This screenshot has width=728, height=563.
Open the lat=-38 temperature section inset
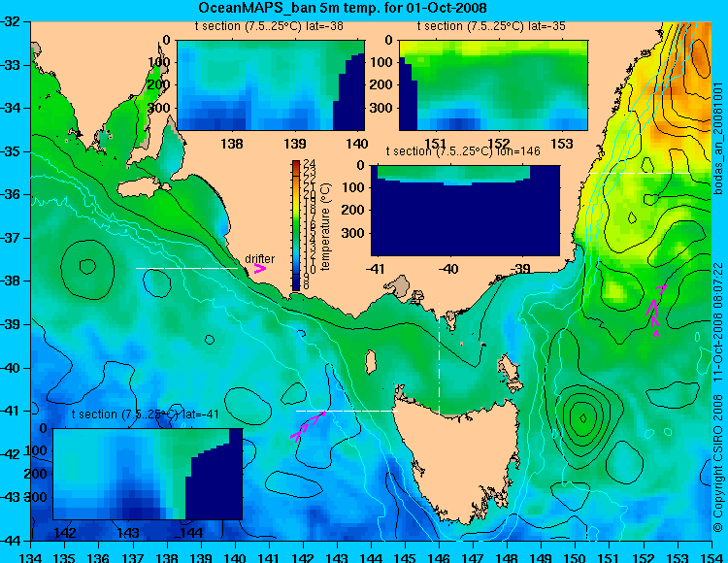(271, 85)
